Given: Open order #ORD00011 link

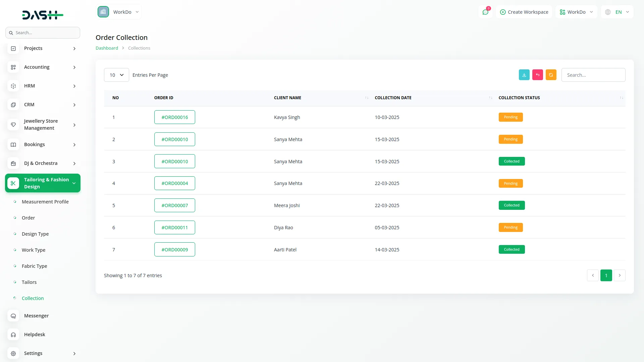Looking at the screenshot, I should tap(175, 227).
